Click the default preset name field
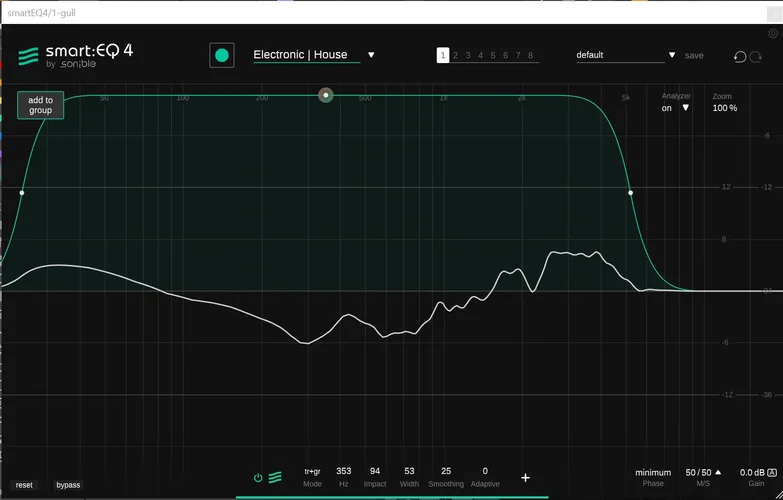 click(620, 55)
